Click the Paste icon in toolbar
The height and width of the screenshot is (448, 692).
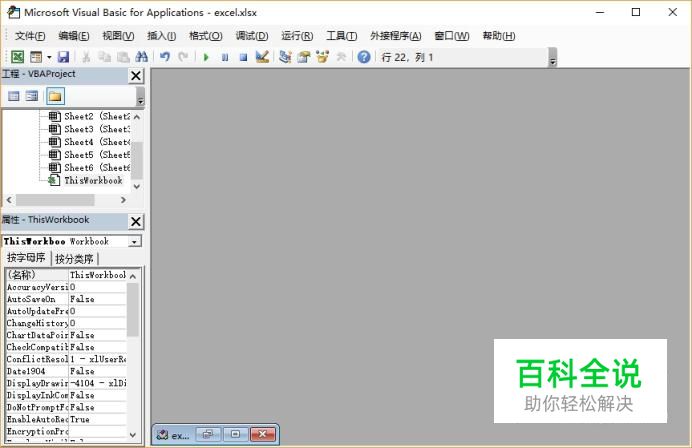(123, 57)
